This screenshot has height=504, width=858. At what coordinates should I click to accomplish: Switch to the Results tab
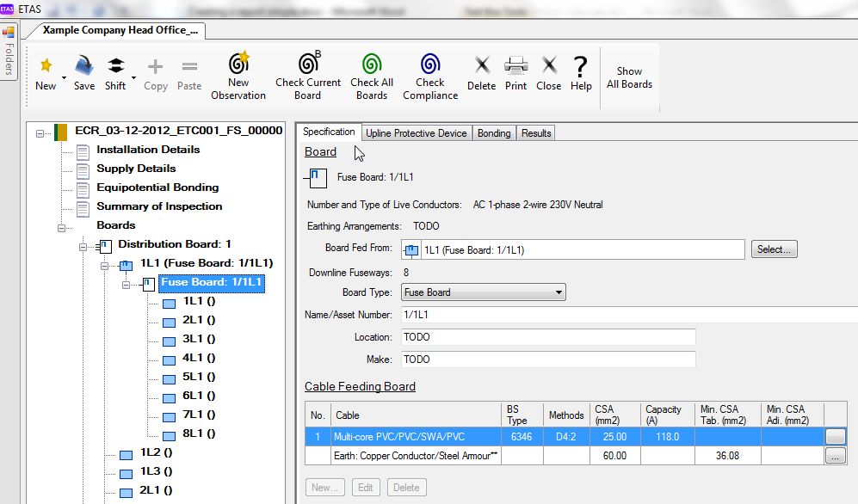tap(535, 132)
